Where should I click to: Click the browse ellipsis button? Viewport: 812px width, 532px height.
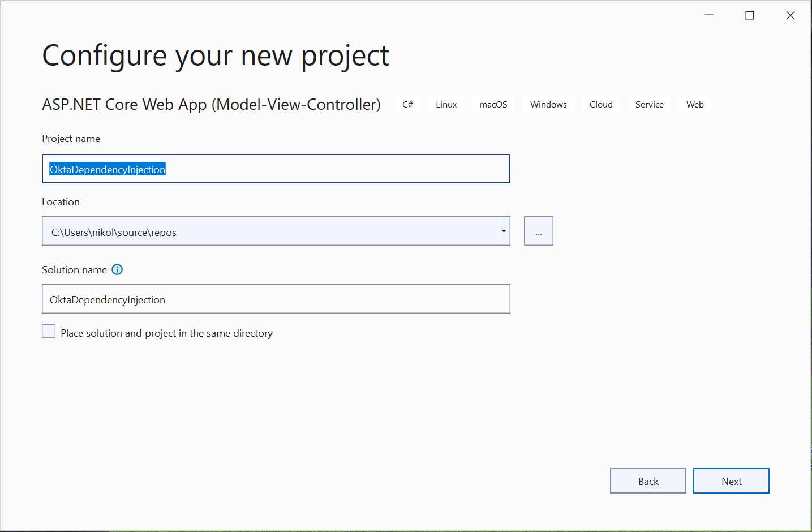[538, 231]
